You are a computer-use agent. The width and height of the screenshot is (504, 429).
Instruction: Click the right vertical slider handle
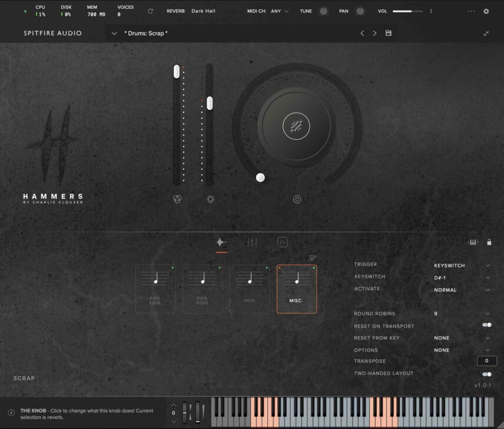(210, 103)
